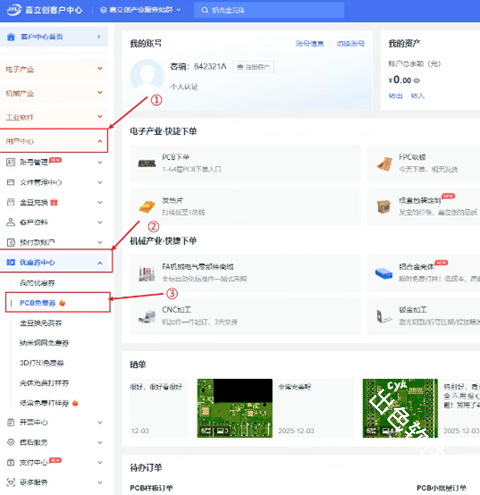Open 3D打印免费券 menu item
This screenshot has height=495, width=480.
click(42, 363)
